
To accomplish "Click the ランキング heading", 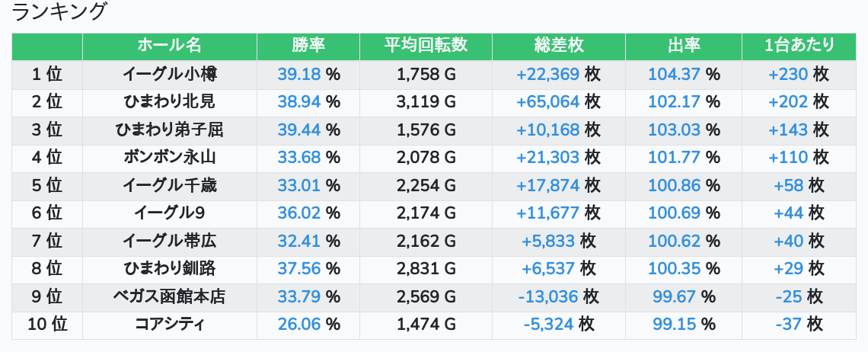I will (58, 11).
